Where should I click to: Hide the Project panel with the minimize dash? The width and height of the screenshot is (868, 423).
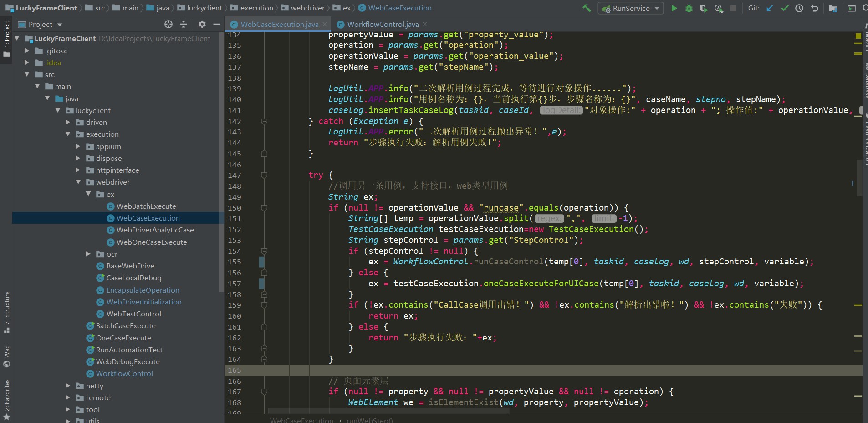217,24
